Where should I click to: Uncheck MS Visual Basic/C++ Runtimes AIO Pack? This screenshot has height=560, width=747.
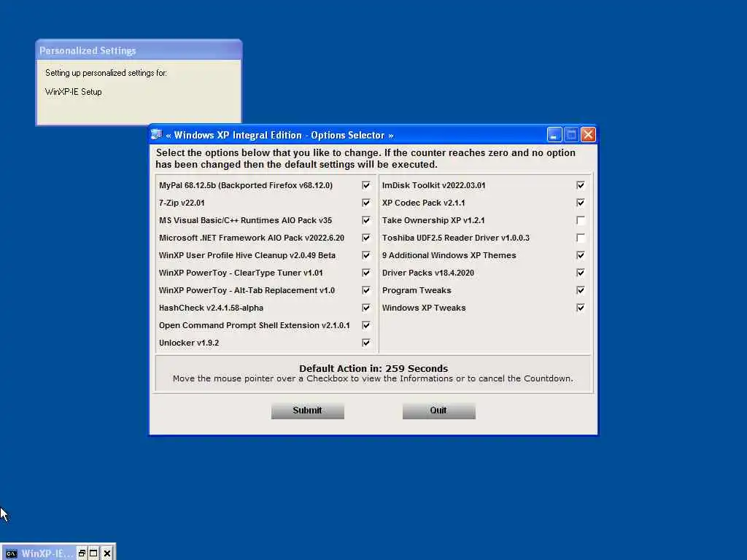pos(366,220)
